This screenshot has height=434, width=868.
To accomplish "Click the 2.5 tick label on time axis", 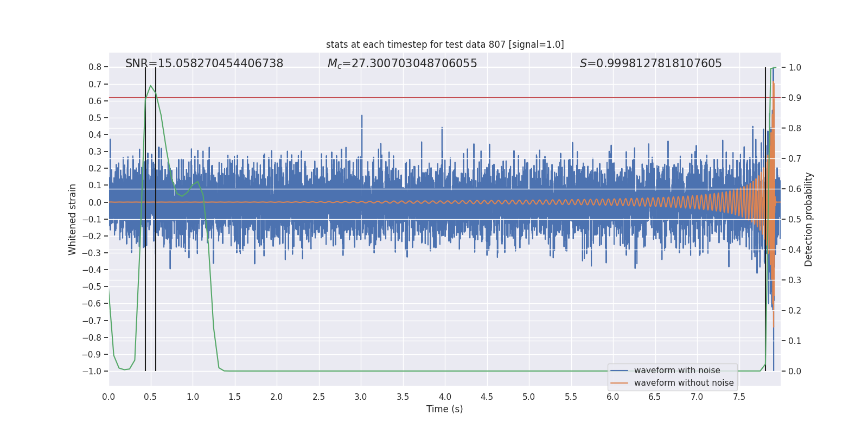I will point(318,397).
